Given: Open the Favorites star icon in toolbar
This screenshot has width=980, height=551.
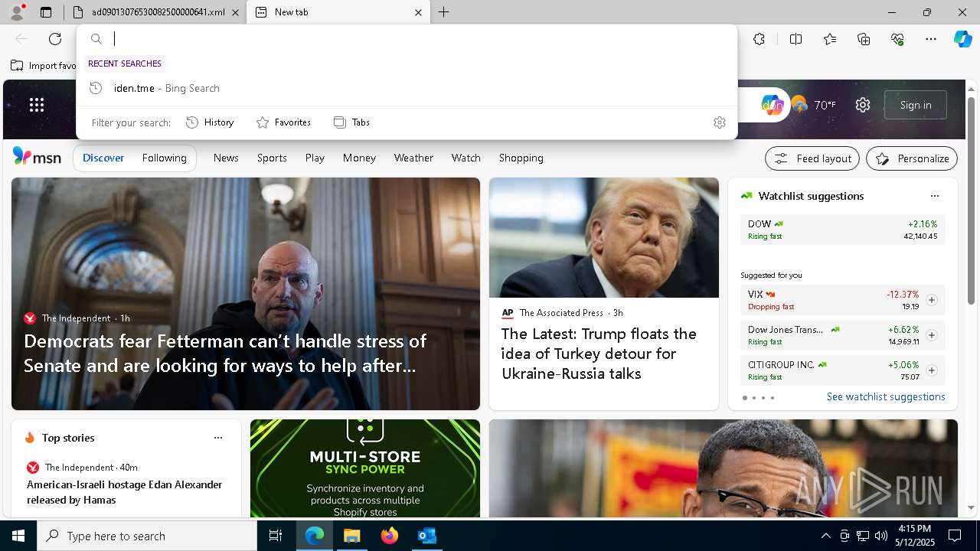Looking at the screenshot, I should point(830,39).
